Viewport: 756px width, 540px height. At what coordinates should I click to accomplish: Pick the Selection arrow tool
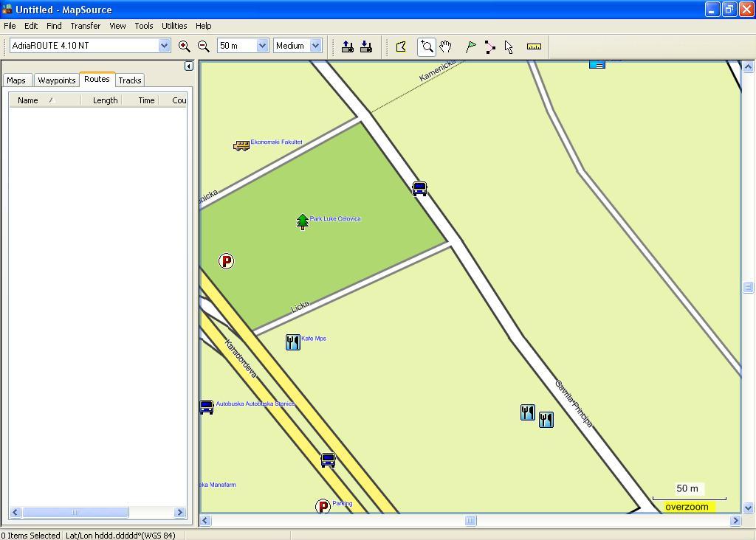[x=509, y=46]
